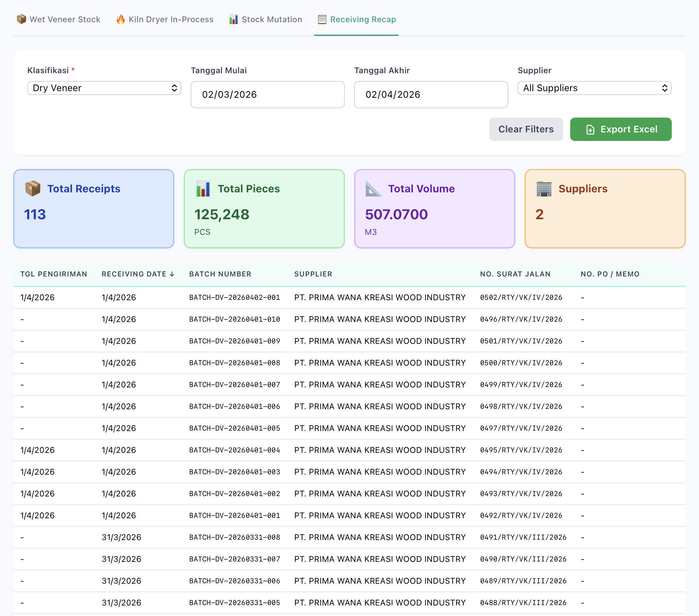Click the flame icon for Kiln Dryer In-Process
Screen dimensions: 699x616
121,19
